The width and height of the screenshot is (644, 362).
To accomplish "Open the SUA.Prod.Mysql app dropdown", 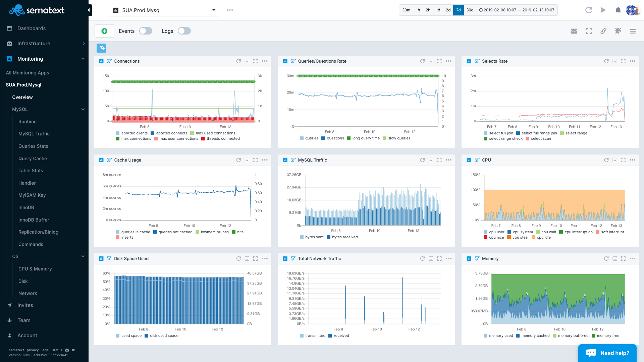I will click(214, 10).
